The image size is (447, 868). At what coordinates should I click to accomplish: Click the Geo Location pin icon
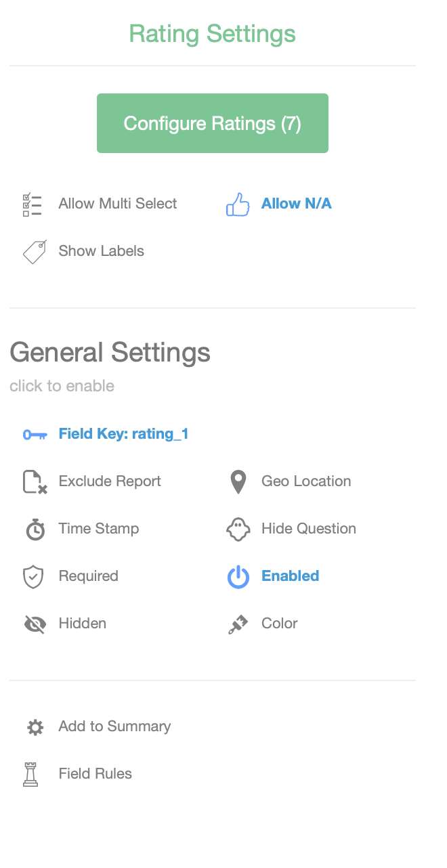pos(238,482)
